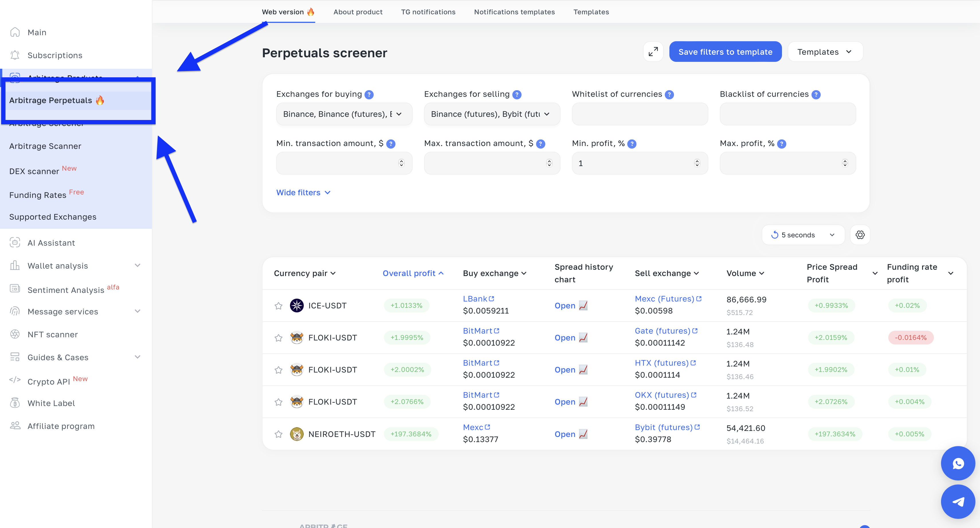Screen dimensions: 980x528
Task: Click the ICE-USDT coin logo
Action: [297, 305]
